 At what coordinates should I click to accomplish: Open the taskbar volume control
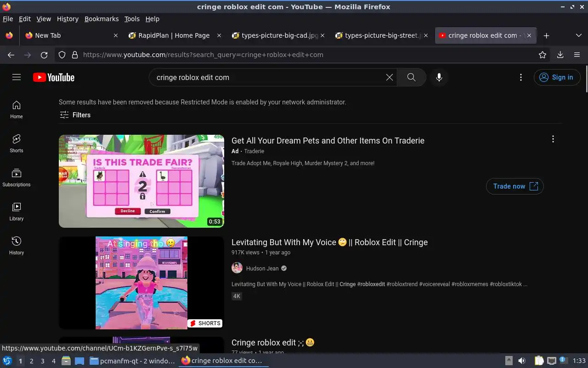(522, 361)
